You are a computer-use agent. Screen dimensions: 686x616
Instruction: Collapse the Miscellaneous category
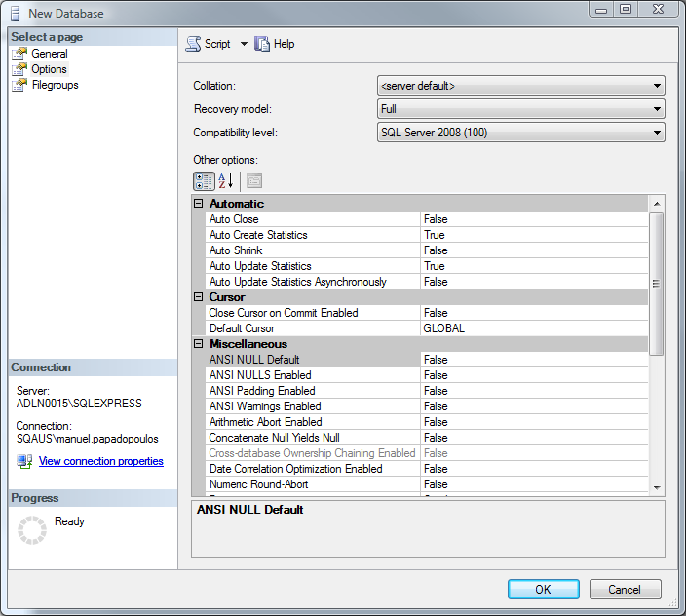[x=199, y=344]
